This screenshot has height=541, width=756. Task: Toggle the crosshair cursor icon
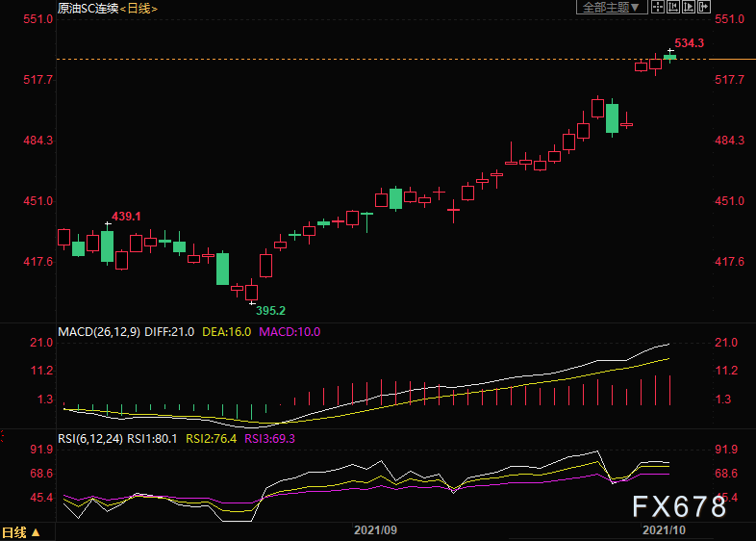point(658,7)
